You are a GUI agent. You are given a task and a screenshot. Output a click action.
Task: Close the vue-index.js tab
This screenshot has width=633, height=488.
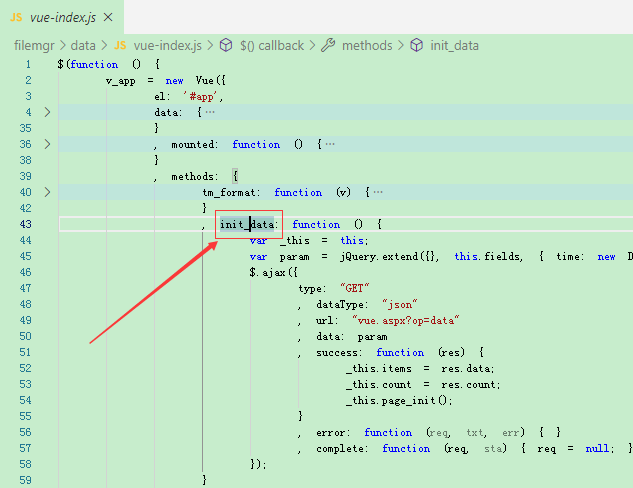tap(108, 17)
